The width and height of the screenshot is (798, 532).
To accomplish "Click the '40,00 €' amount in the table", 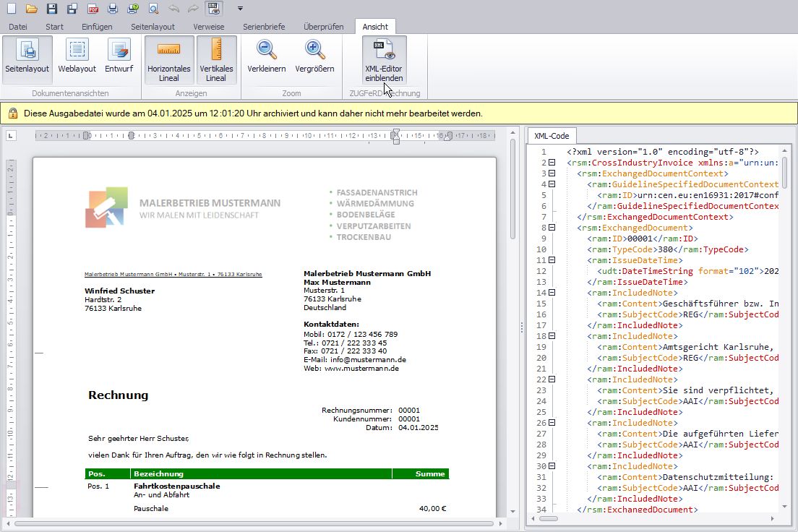I will 432,509.
